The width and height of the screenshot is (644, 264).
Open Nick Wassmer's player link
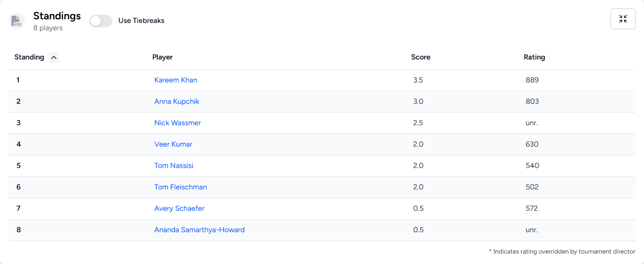point(178,123)
